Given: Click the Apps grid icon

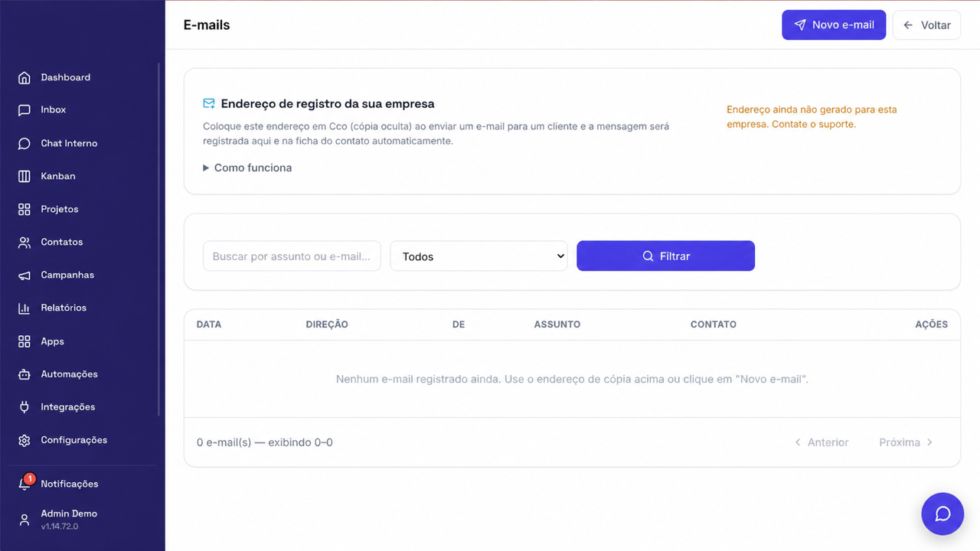Looking at the screenshot, I should click(x=24, y=341).
